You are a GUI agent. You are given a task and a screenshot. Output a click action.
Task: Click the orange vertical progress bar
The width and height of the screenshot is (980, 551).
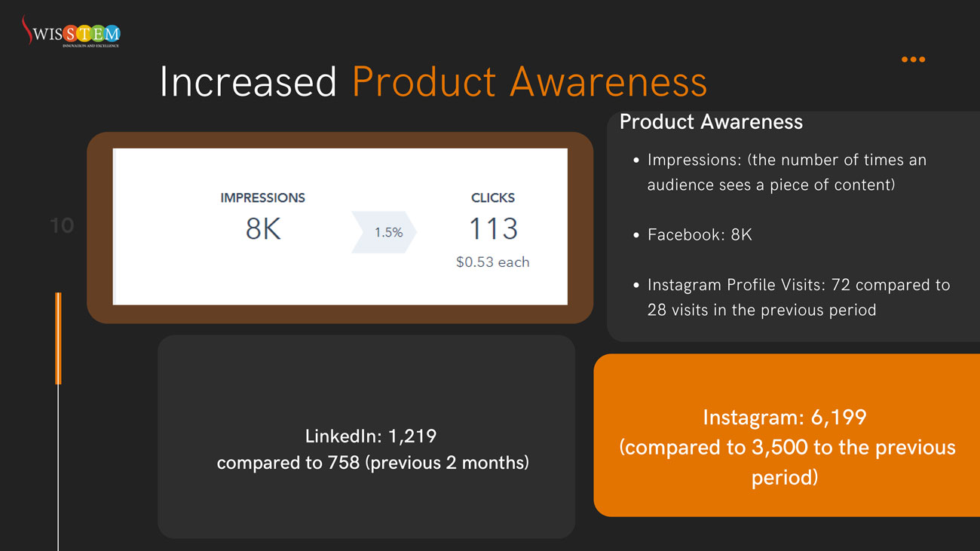[58, 338]
